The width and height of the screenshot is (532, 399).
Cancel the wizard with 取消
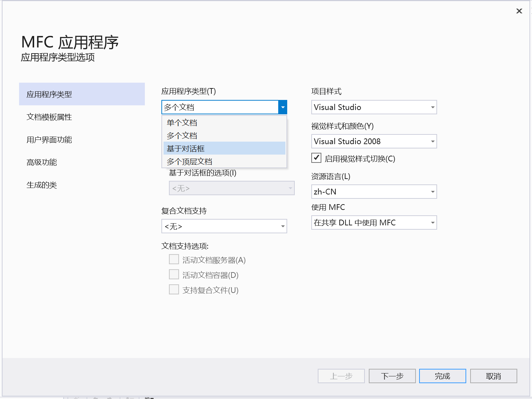tap(494, 376)
